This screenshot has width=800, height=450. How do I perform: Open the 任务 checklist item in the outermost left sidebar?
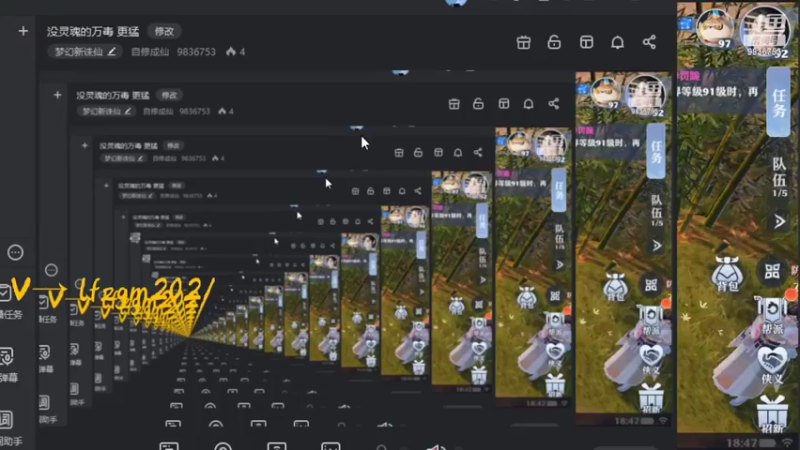(x=8, y=301)
